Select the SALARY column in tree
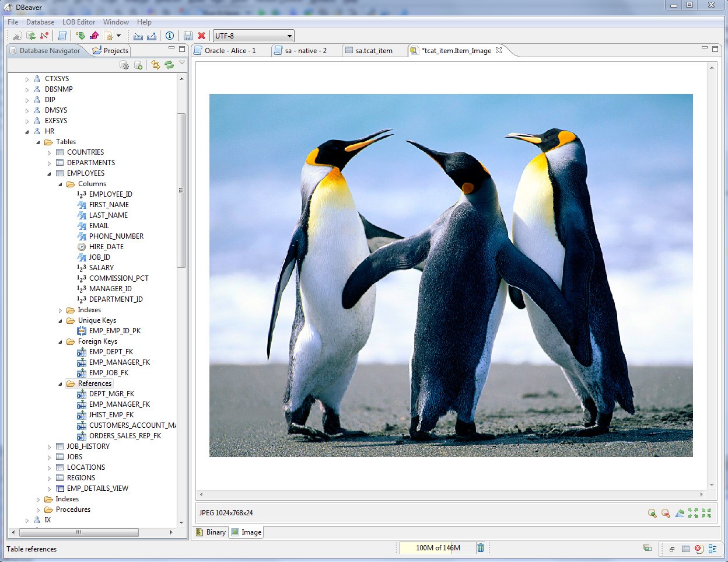Image resolution: width=728 pixels, height=562 pixels. click(101, 268)
